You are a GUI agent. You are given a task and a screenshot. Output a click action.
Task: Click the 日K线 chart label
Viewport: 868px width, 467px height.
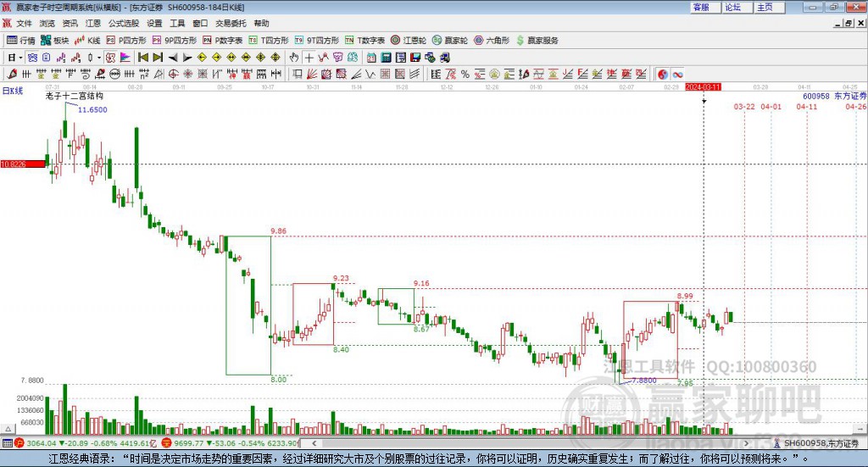[x=12, y=91]
